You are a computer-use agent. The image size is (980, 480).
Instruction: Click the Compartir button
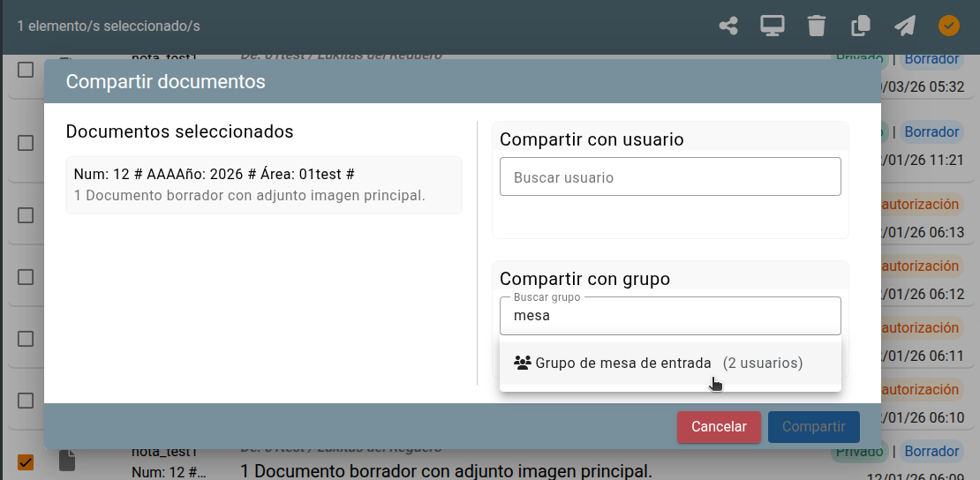pyautogui.click(x=814, y=427)
